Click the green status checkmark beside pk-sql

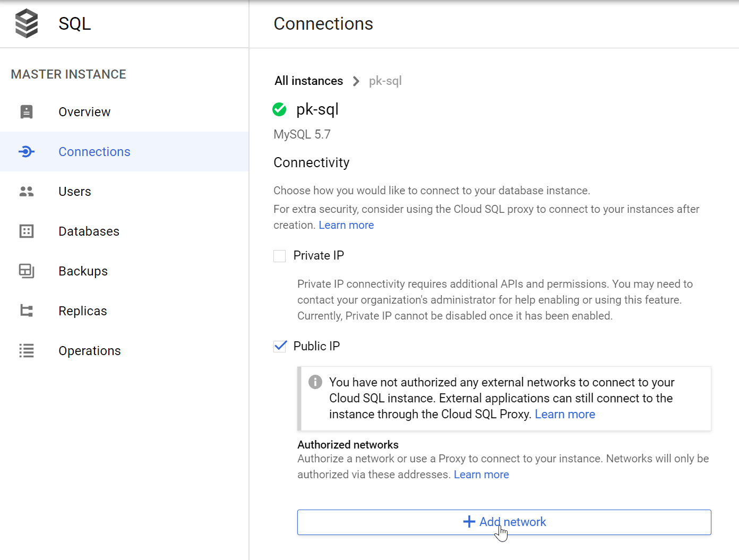click(x=279, y=109)
